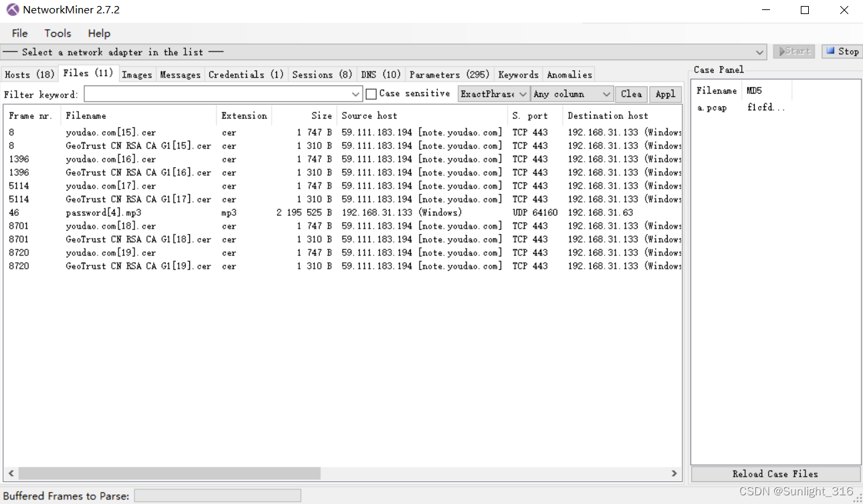This screenshot has width=863, height=504.
Task: Expand the network adapter selection list
Action: [x=759, y=51]
